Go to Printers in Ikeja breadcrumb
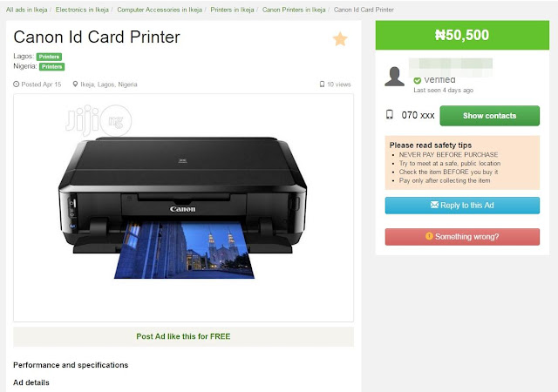 point(233,10)
